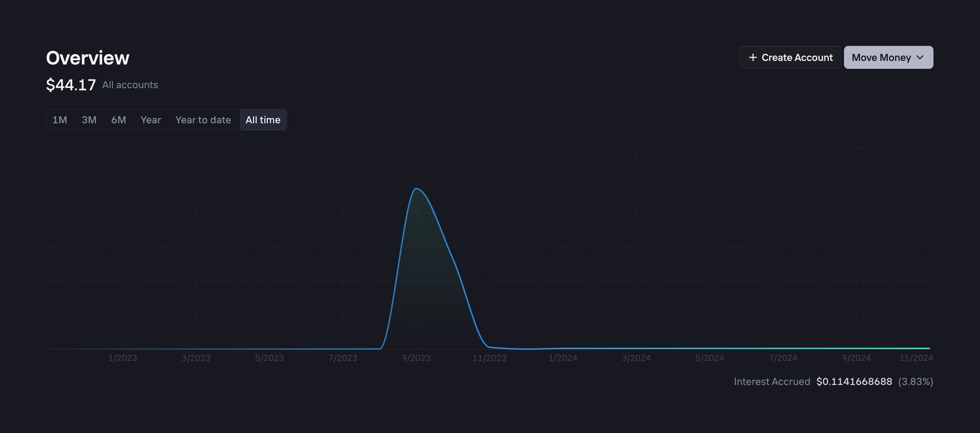
Task: Click the Overview heading
Action: [x=87, y=58]
